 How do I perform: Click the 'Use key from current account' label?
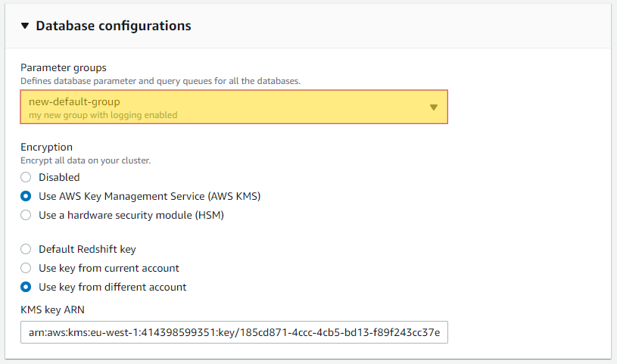(x=109, y=269)
